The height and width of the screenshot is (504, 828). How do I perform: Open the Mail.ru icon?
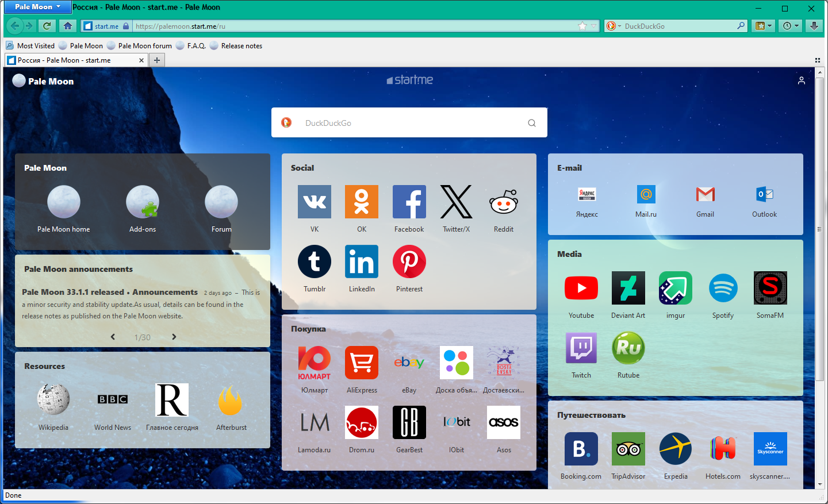click(646, 194)
